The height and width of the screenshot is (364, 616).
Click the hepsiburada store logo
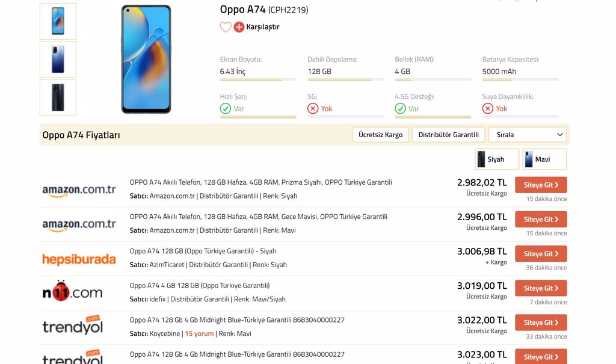point(79,259)
